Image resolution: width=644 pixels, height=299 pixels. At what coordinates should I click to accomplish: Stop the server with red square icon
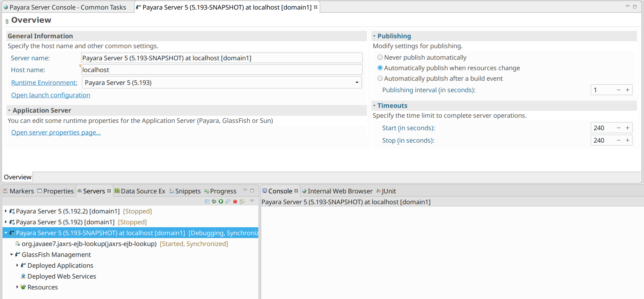[x=235, y=201]
